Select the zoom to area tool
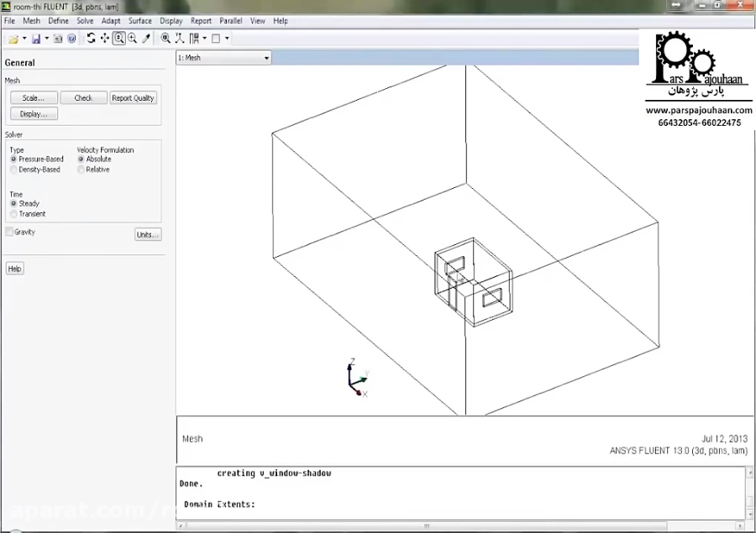The image size is (756, 533). pos(133,39)
